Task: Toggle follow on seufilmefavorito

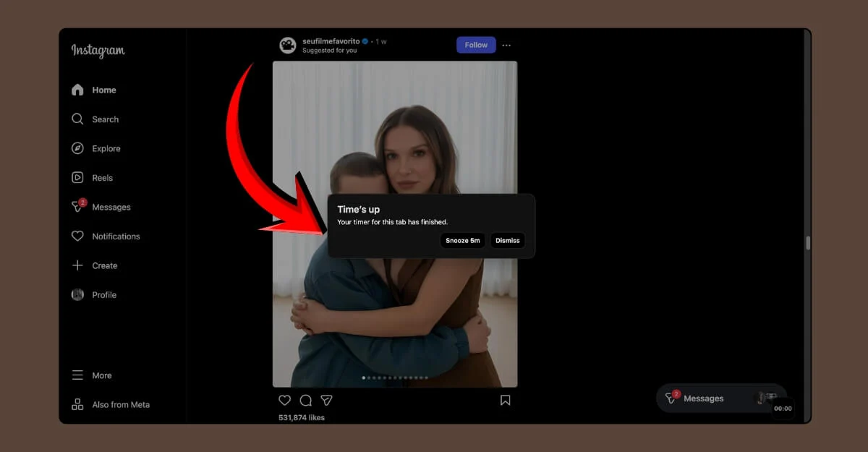Action: pyautogui.click(x=475, y=44)
